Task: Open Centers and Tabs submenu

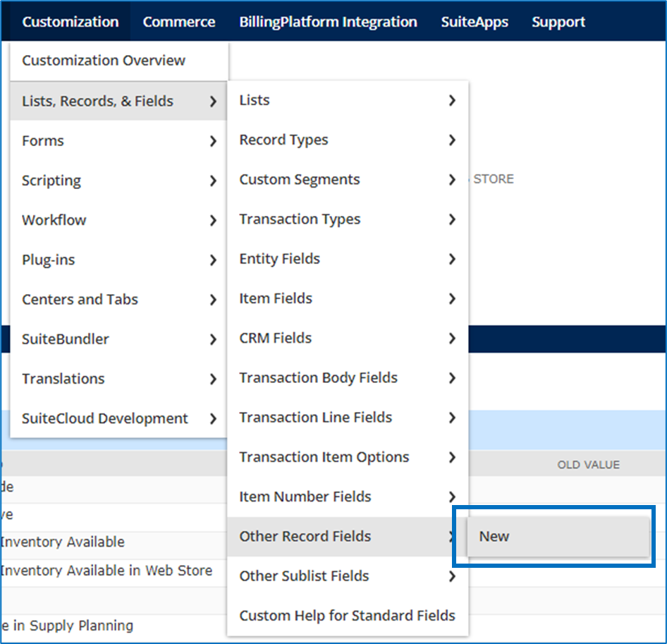Action: pyautogui.click(x=118, y=299)
